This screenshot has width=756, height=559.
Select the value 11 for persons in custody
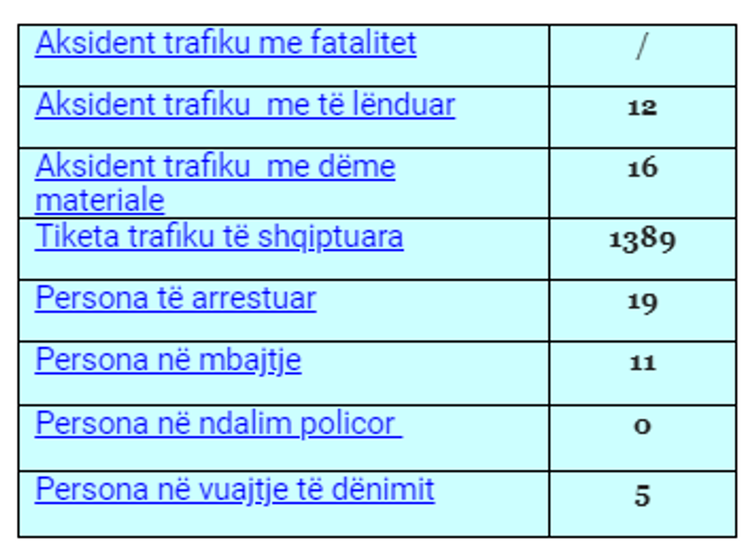tap(642, 362)
